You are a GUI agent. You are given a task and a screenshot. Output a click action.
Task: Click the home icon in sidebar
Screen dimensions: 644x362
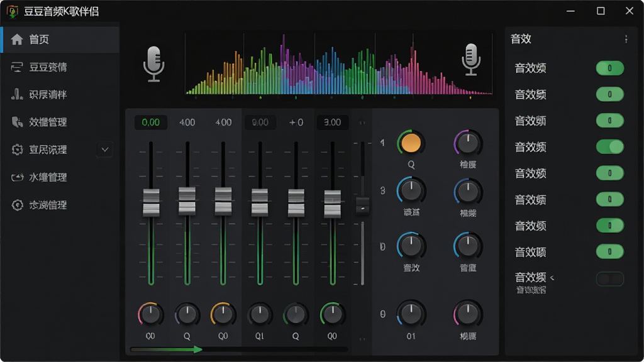(17, 40)
